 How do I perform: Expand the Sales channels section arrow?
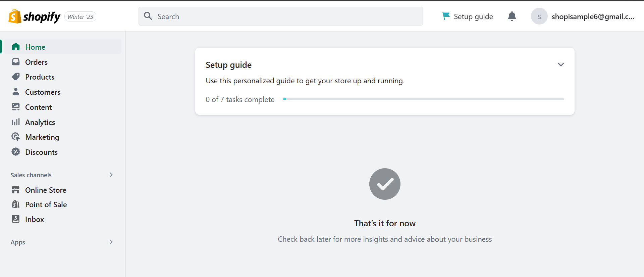[x=111, y=175]
